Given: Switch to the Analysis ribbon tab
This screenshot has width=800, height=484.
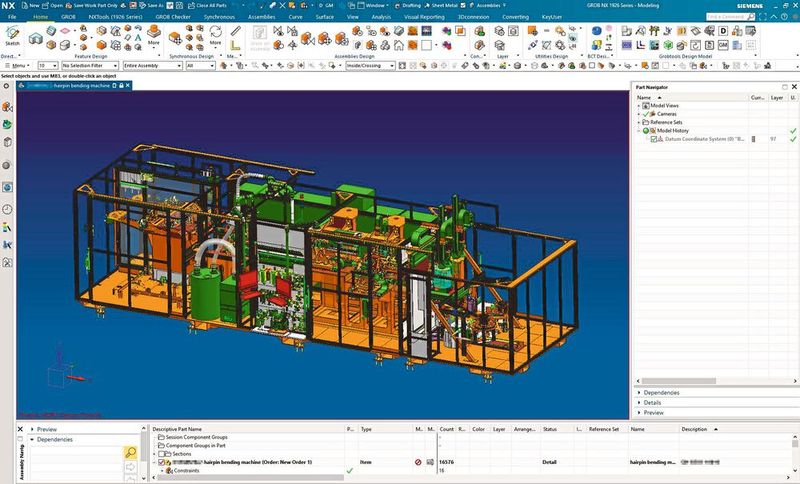Looking at the screenshot, I should point(381,17).
